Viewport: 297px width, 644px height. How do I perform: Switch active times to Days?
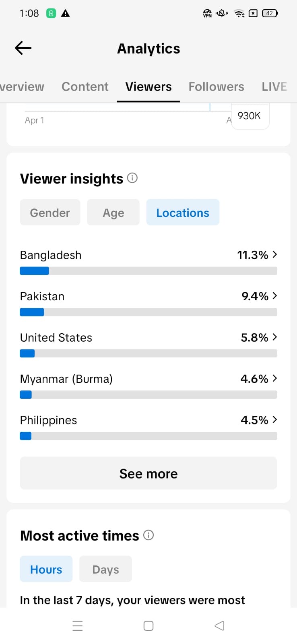[x=105, y=569]
